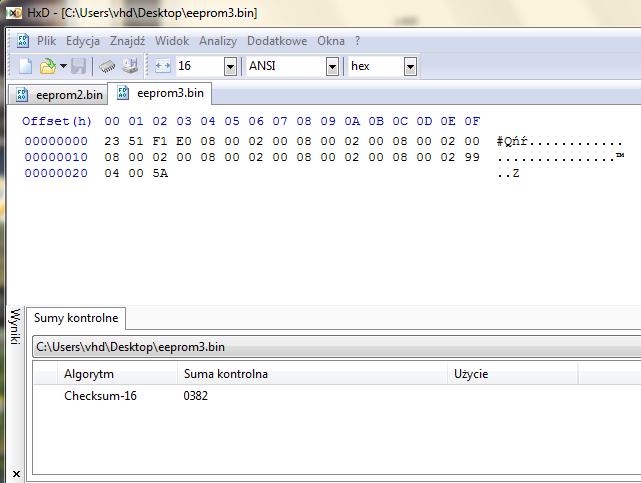Click the 0F column header
641x483 pixels.
click(x=472, y=121)
